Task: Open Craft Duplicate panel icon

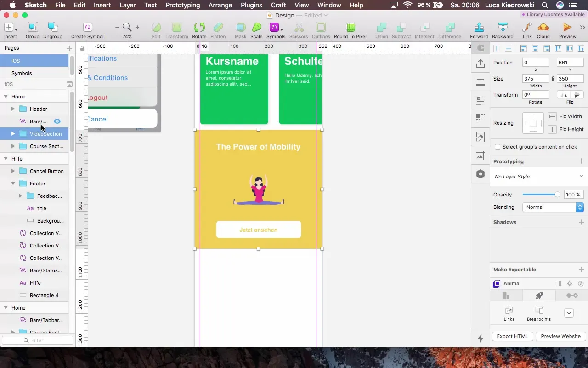Action: pyautogui.click(x=481, y=119)
